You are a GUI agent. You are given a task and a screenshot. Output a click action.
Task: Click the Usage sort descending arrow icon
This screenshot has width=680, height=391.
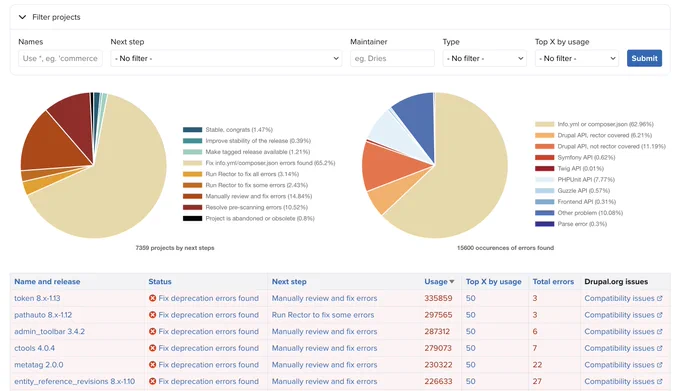coord(452,282)
